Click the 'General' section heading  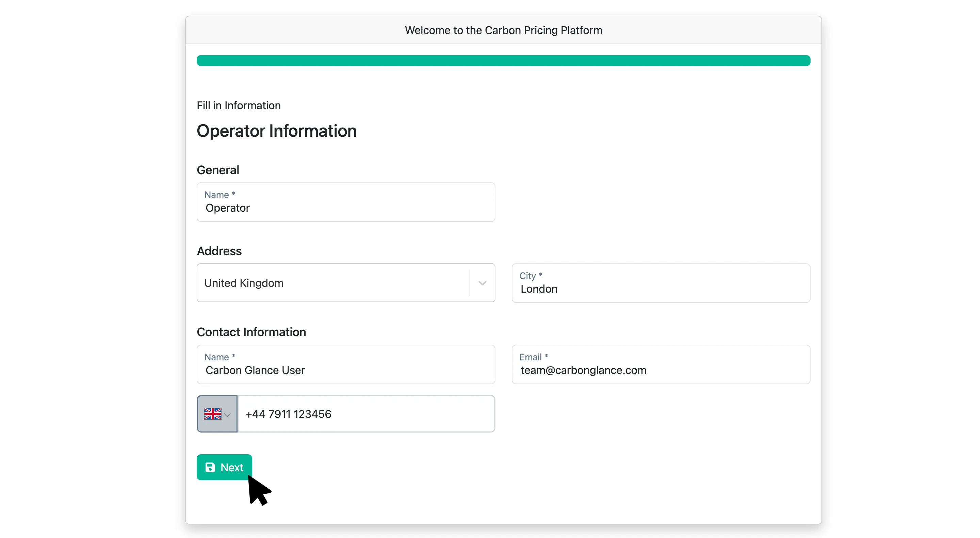(218, 170)
